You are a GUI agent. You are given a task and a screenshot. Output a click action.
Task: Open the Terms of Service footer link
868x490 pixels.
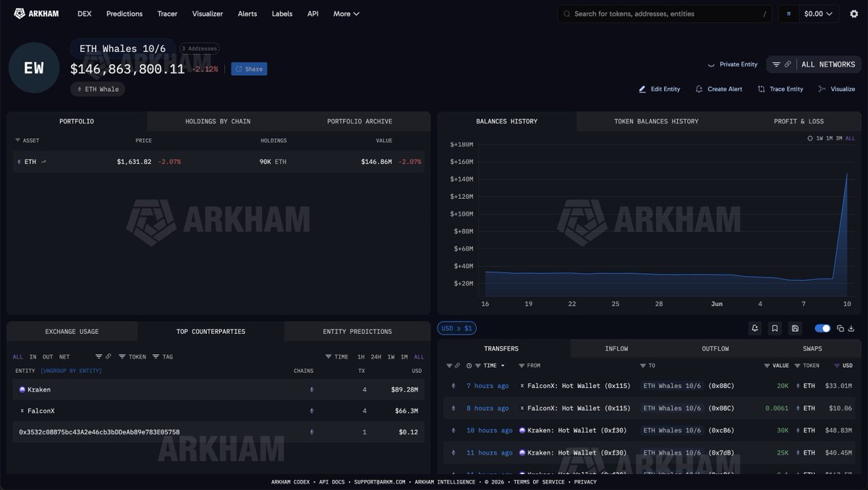pyautogui.click(x=540, y=482)
